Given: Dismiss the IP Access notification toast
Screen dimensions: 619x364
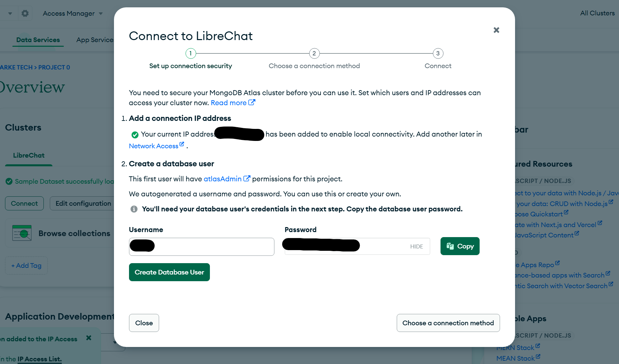Looking at the screenshot, I should pos(89,338).
